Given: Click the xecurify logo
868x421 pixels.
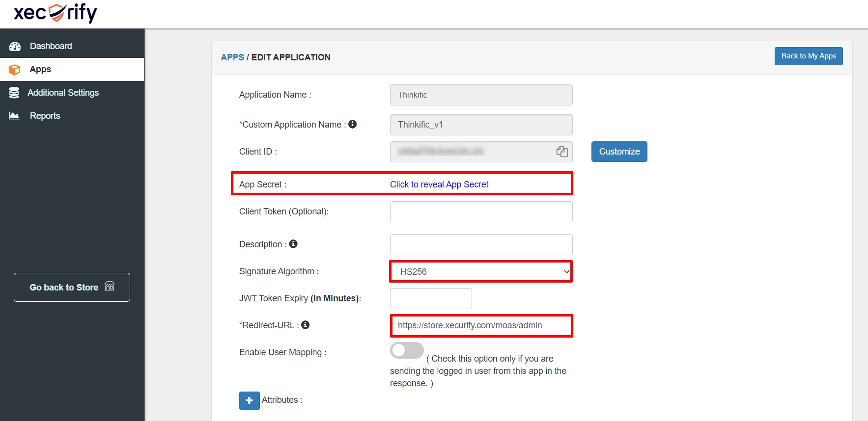Looking at the screenshot, I should pos(56,13).
